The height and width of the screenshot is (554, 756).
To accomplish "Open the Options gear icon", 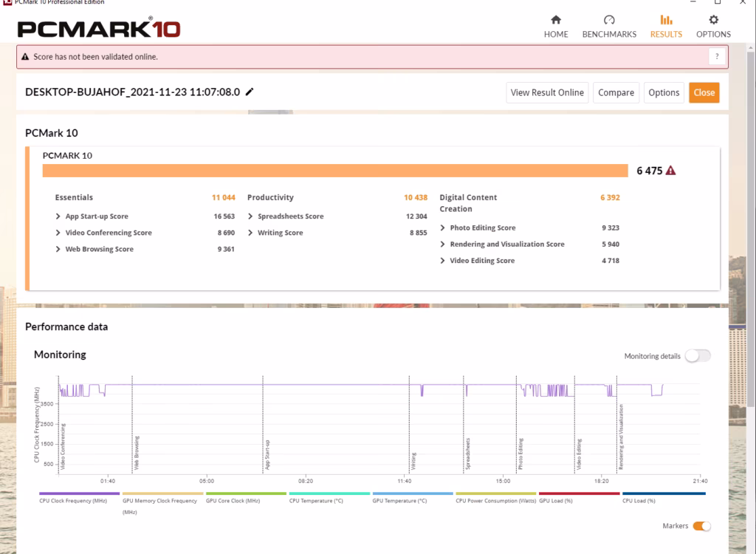I will (x=713, y=20).
